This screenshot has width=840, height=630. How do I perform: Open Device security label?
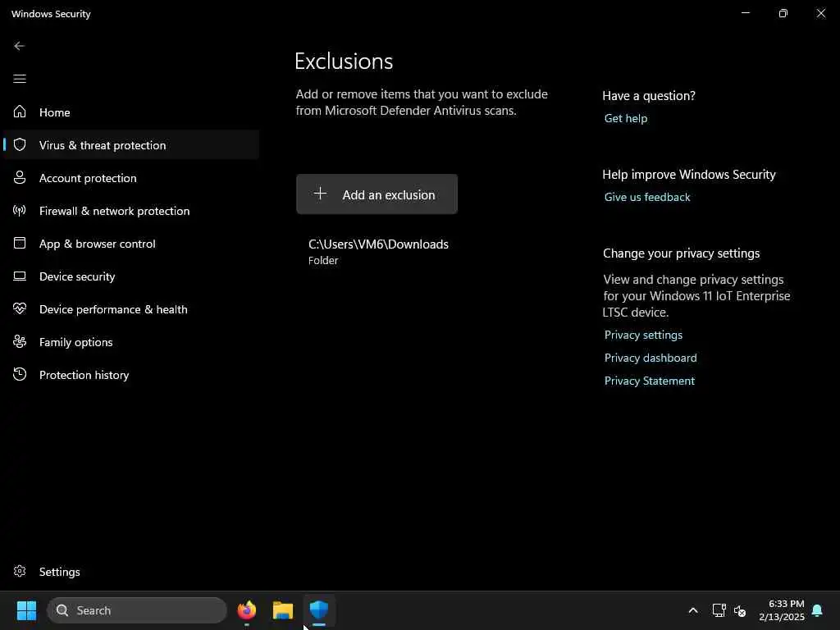pos(77,276)
